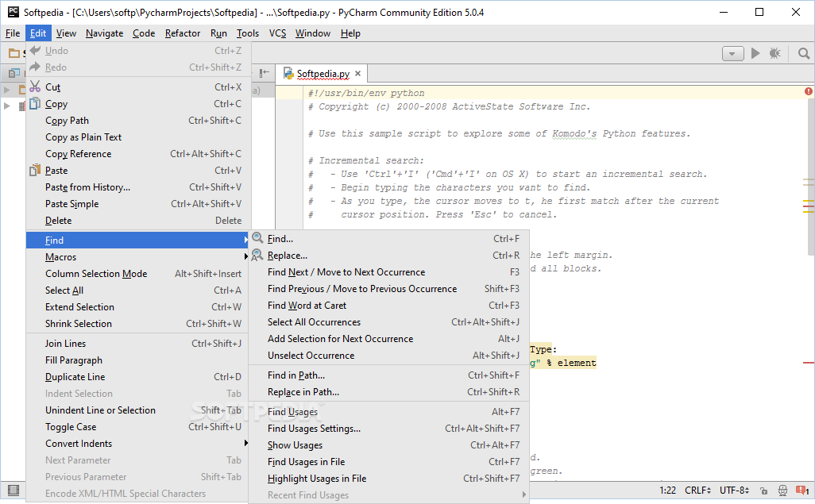The image size is (815, 504).
Task: Choose Unselect Occurrence
Action: tap(388, 355)
